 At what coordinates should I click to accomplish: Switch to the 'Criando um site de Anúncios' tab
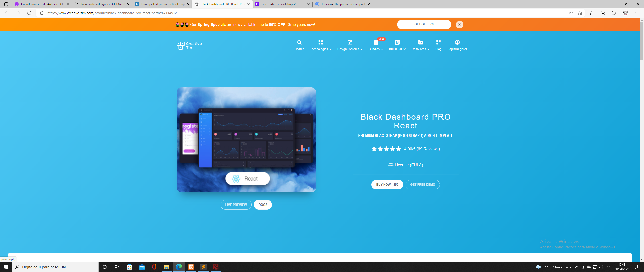click(x=42, y=4)
